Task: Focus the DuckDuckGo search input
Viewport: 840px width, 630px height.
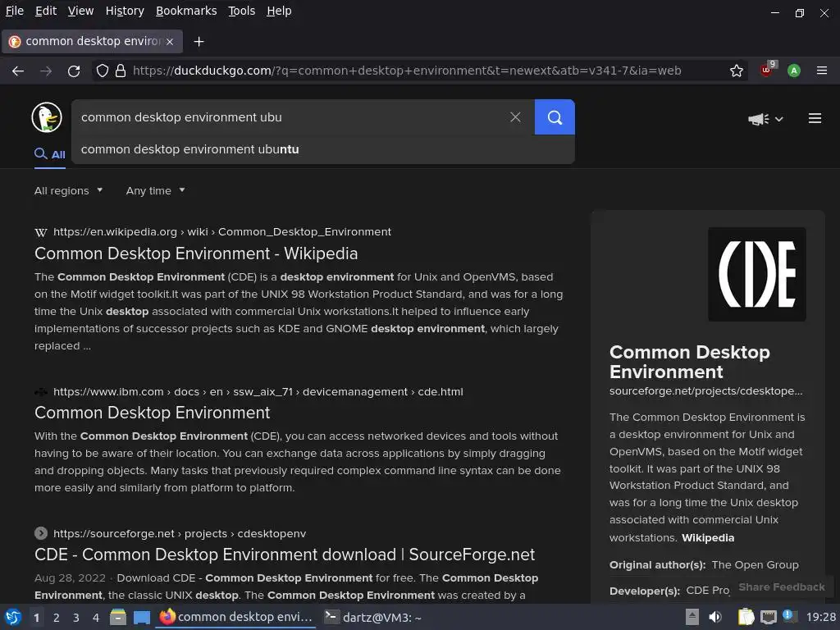Action: [290, 116]
